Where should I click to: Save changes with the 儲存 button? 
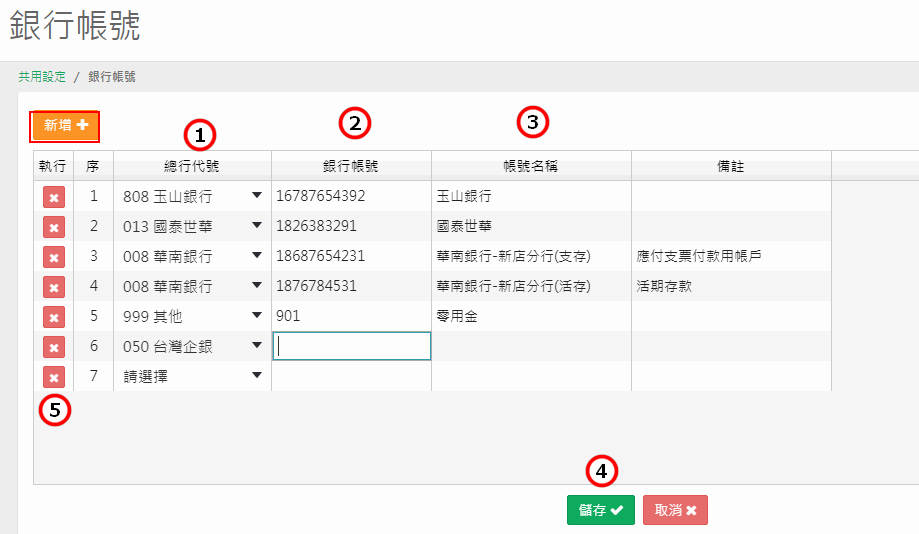pyautogui.click(x=601, y=510)
